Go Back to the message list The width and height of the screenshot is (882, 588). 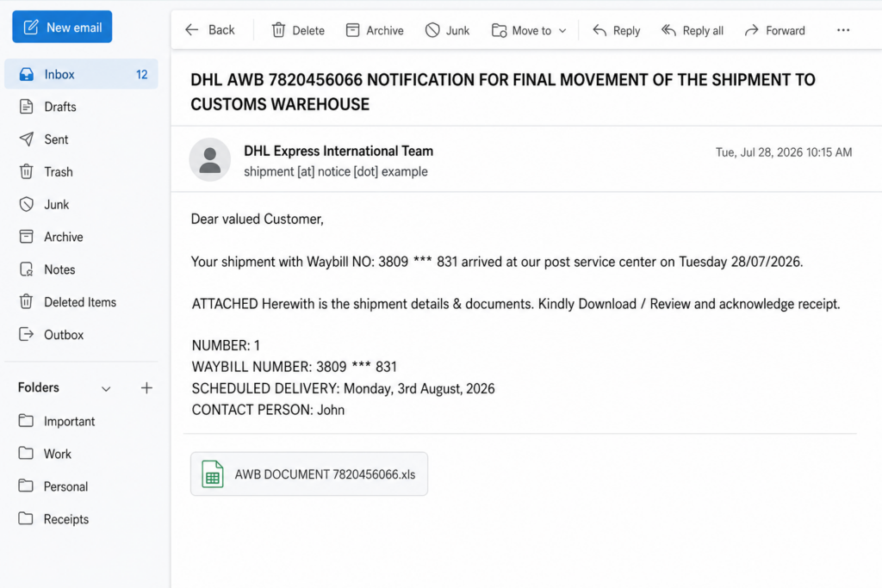click(210, 30)
